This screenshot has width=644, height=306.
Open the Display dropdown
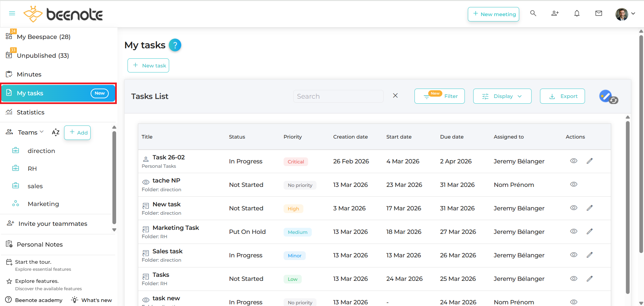(x=502, y=96)
